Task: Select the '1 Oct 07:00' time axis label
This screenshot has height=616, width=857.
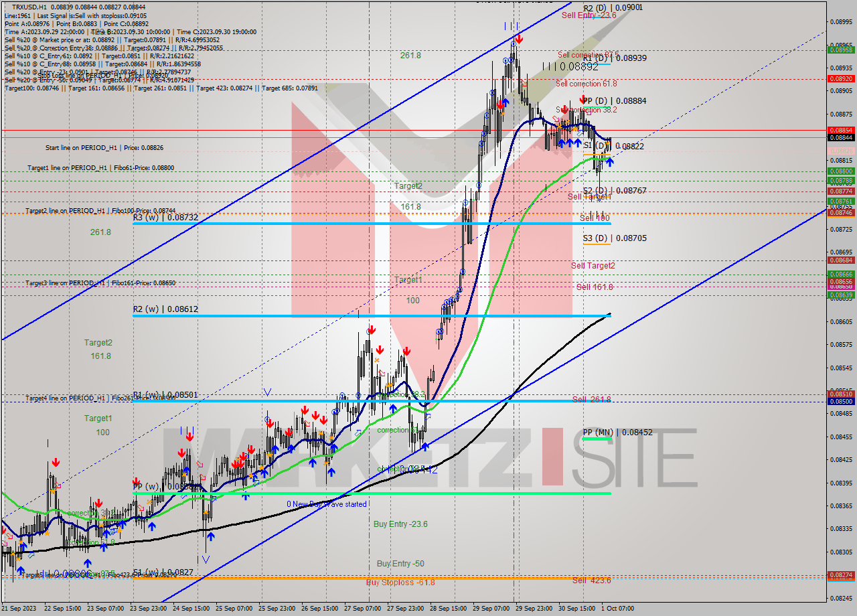Action: coord(617,609)
